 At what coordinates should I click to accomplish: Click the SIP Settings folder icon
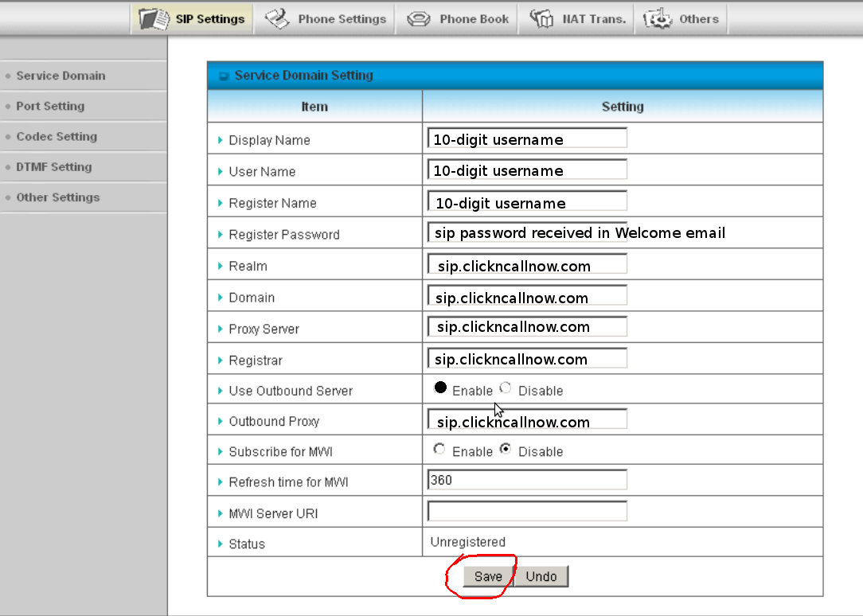[x=154, y=18]
